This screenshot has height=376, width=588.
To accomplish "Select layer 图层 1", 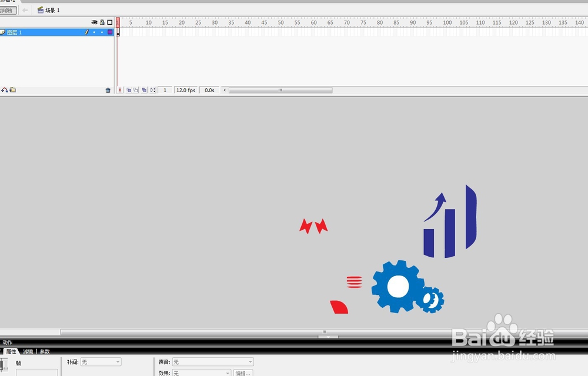I will click(x=56, y=32).
